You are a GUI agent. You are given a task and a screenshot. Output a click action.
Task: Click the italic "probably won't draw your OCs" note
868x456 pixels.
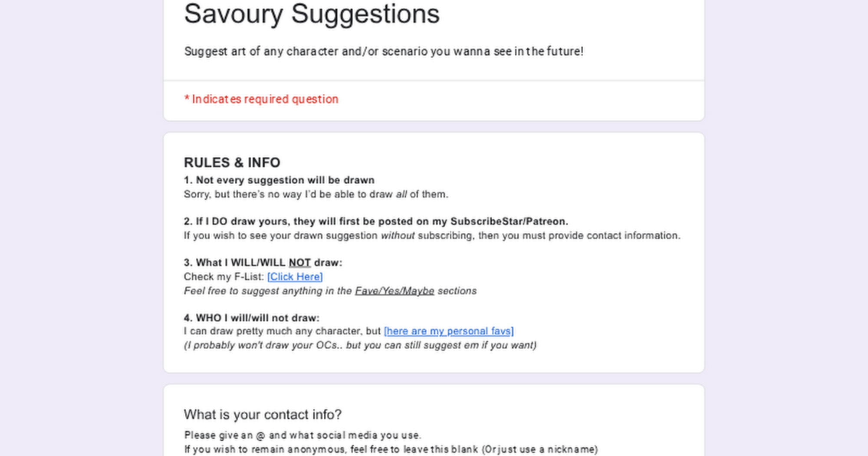click(x=360, y=345)
